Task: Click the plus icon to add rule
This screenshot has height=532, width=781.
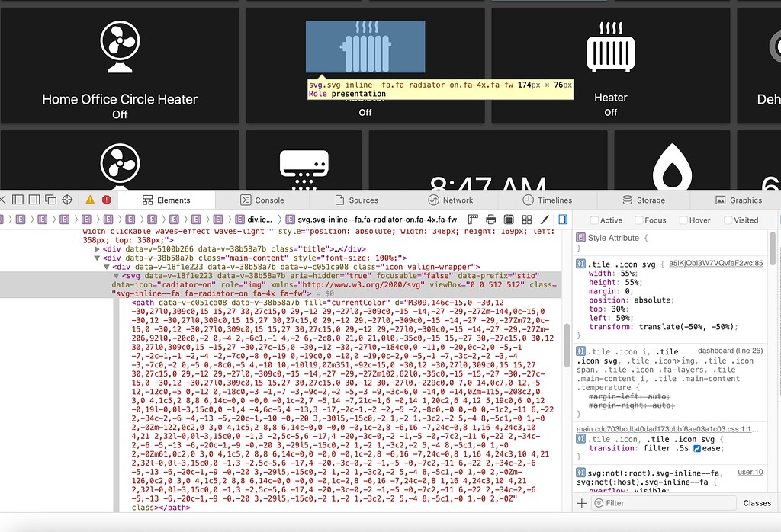Action: click(x=582, y=503)
